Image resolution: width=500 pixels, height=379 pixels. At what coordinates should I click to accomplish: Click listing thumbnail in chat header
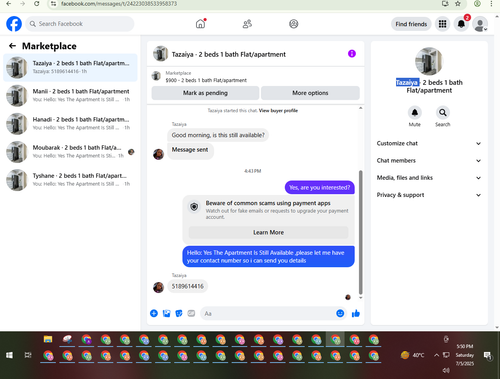[160, 54]
